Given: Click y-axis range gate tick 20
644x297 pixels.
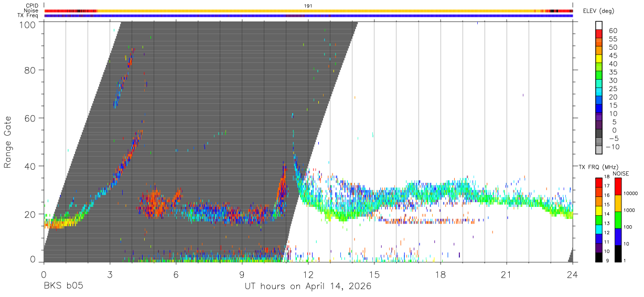Looking at the screenshot, I should (x=29, y=214).
